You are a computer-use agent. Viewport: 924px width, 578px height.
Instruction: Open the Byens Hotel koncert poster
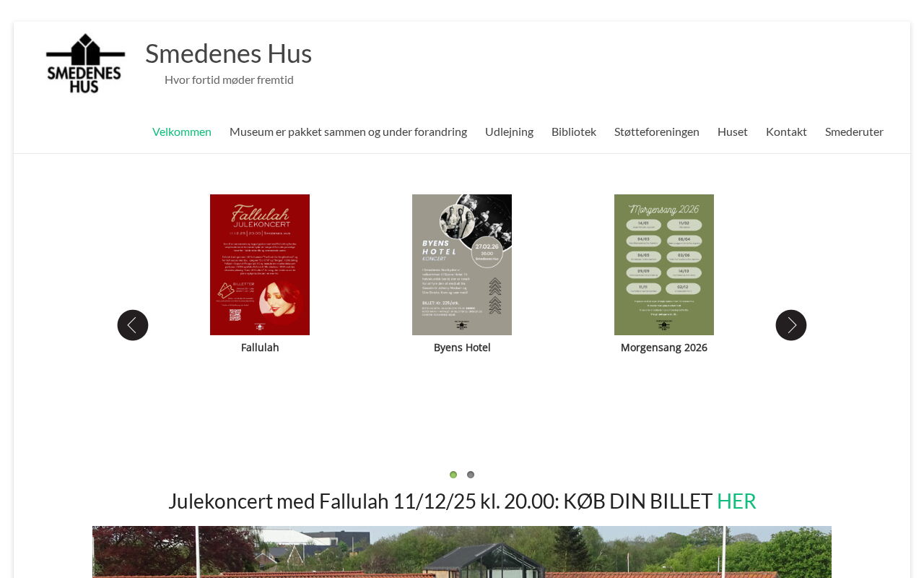(x=462, y=264)
